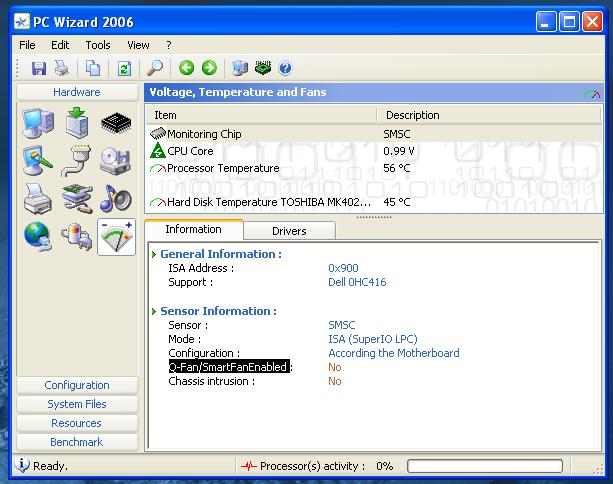Click the magnifying glass search icon
The image size is (613, 484).
coord(155,68)
